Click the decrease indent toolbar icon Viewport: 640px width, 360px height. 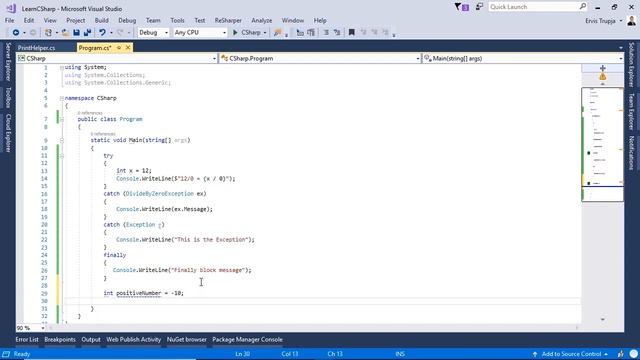point(300,32)
